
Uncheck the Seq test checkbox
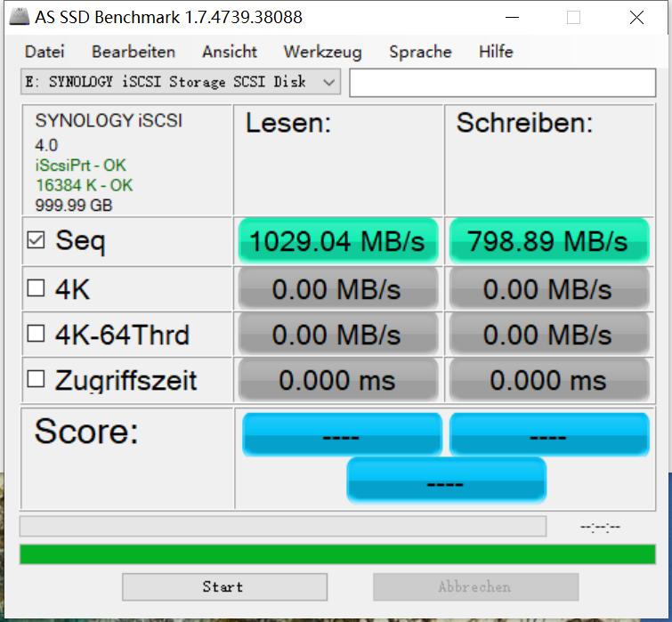36,240
